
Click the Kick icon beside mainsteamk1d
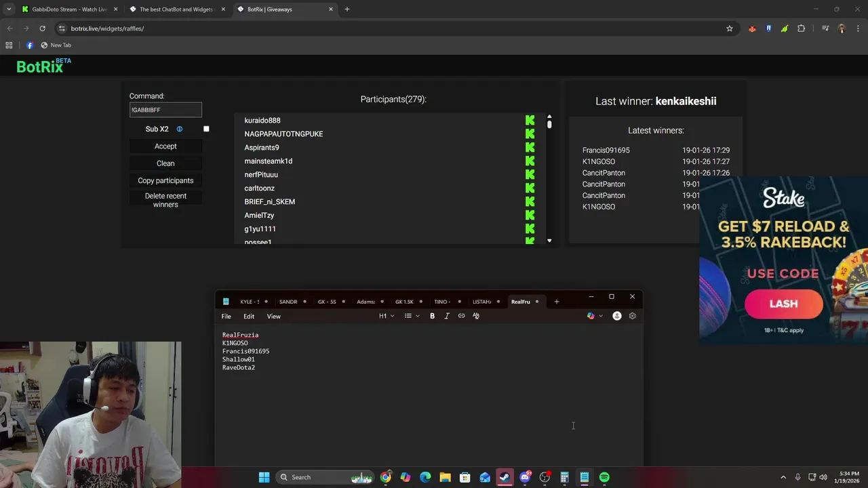pyautogui.click(x=530, y=161)
